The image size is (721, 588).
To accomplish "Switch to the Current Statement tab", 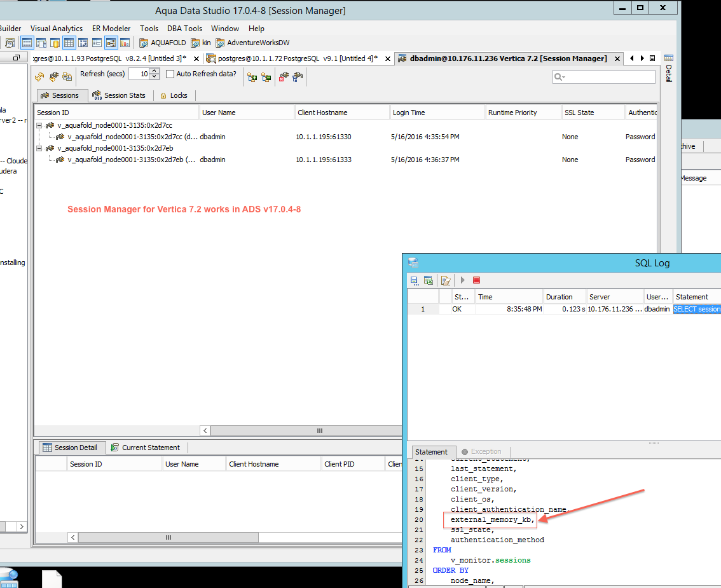I will click(146, 448).
